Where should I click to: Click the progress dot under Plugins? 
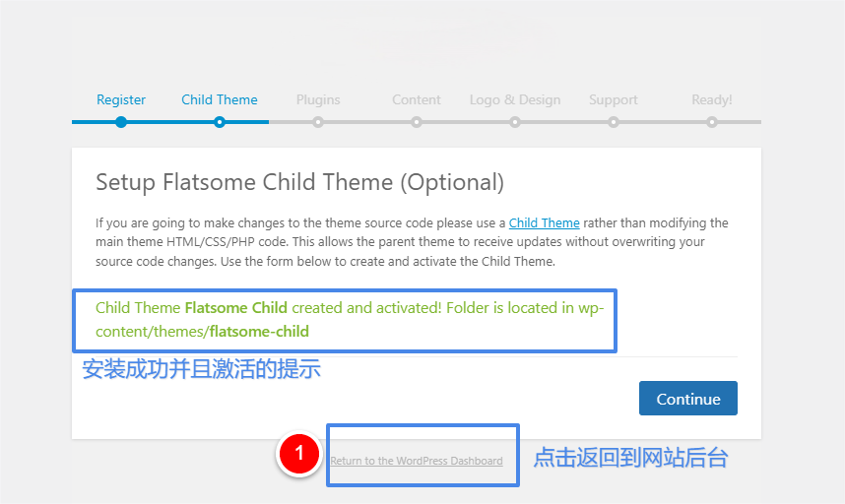coord(318,122)
